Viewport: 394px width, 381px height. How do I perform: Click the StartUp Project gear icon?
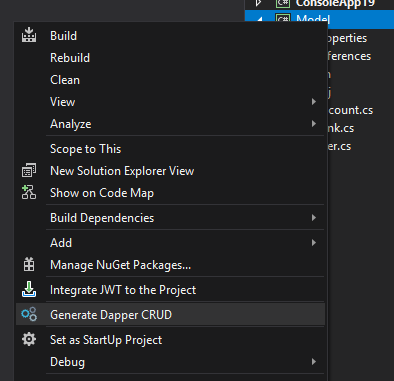[29, 339]
